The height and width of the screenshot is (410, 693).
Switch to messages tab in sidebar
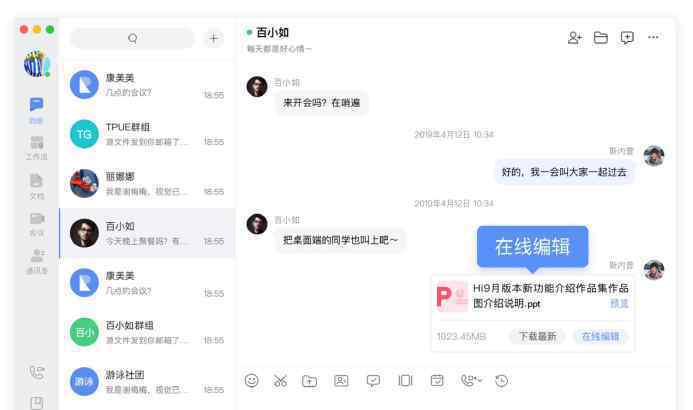point(36,110)
